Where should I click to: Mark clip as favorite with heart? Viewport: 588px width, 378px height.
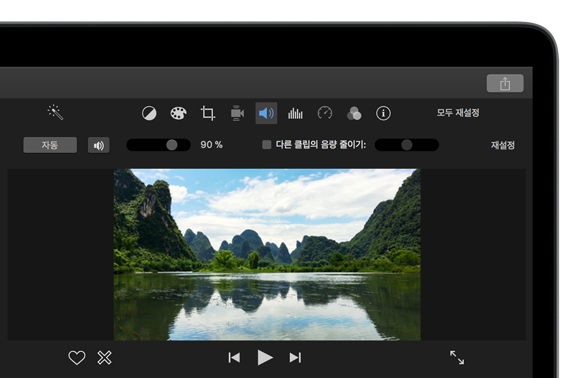76,358
